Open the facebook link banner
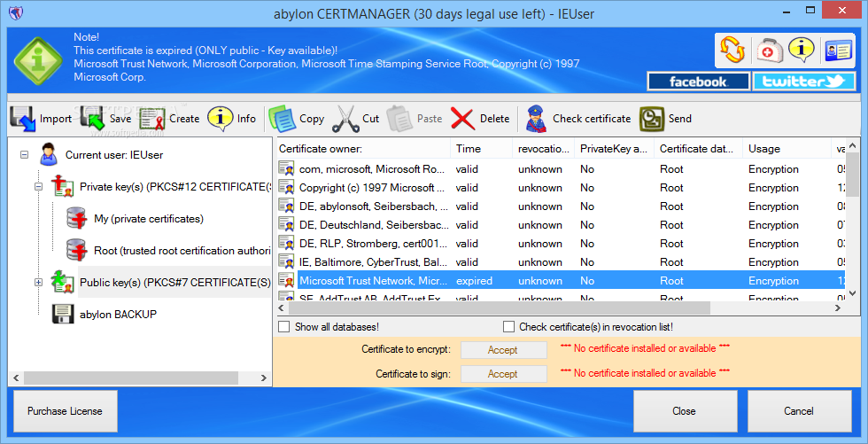868x444 pixels. 698,82
